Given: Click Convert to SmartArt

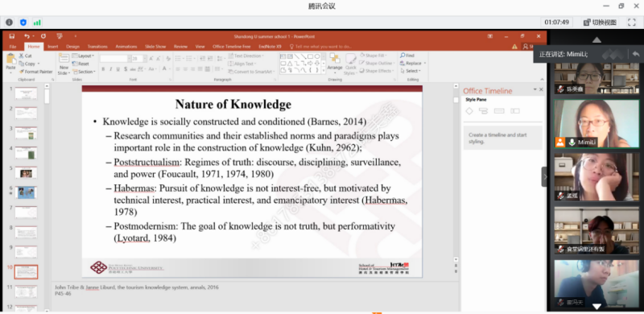Looking at the screenshot, I should pos(250,72).
